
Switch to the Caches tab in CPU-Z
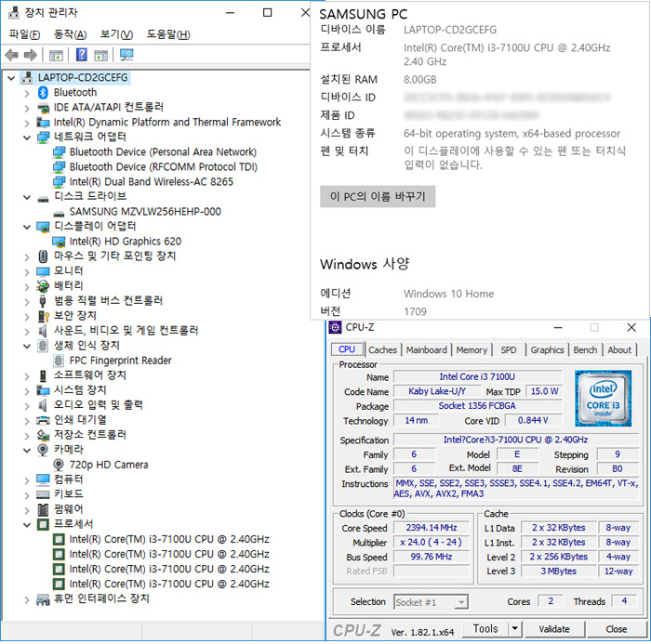[x=382, y=349]
